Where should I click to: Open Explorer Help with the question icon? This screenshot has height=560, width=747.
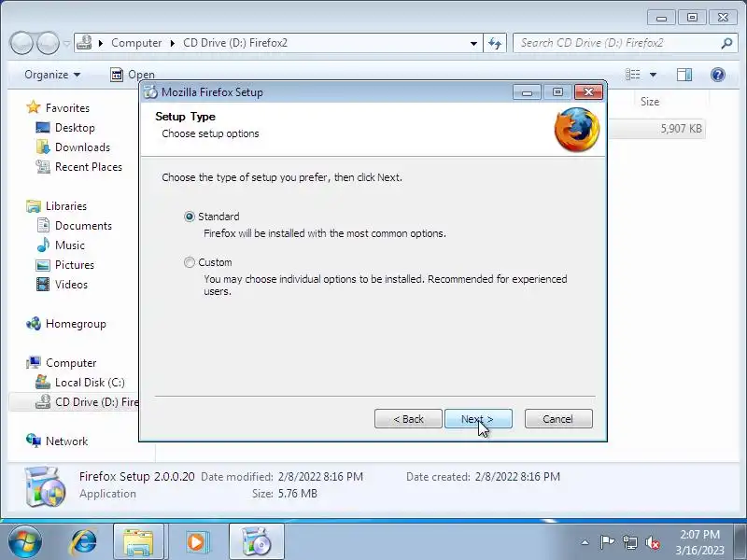pyautogui.click(x=718, y=75)
